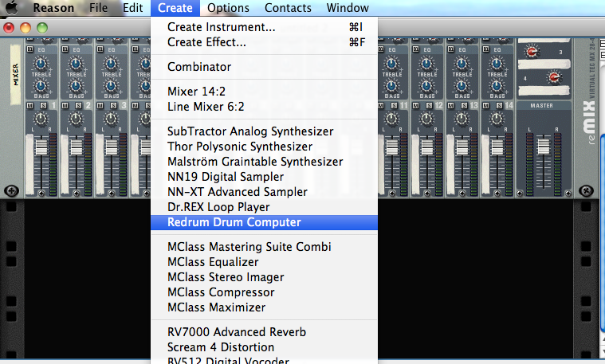The width and height of the screenshot is (605, 364).
Task: Create a Thor Polysonic Synthesizer
Action: (265, 147)
